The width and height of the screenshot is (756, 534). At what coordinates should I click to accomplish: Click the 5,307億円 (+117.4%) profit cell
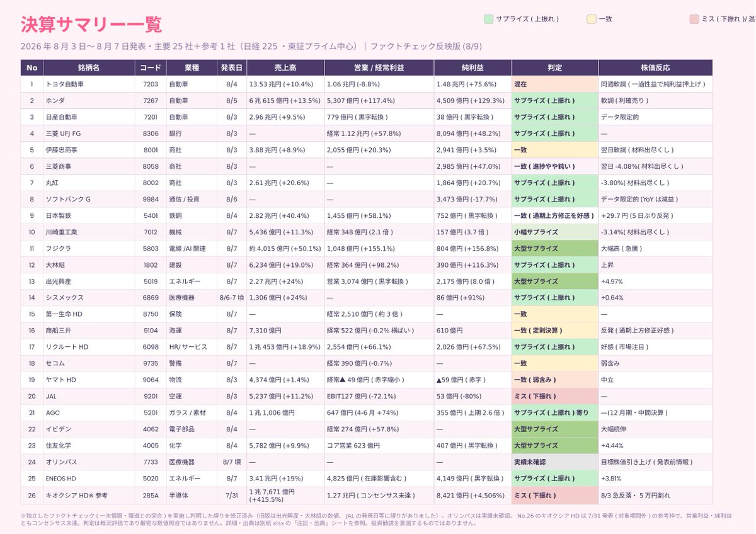pos(379,100)
